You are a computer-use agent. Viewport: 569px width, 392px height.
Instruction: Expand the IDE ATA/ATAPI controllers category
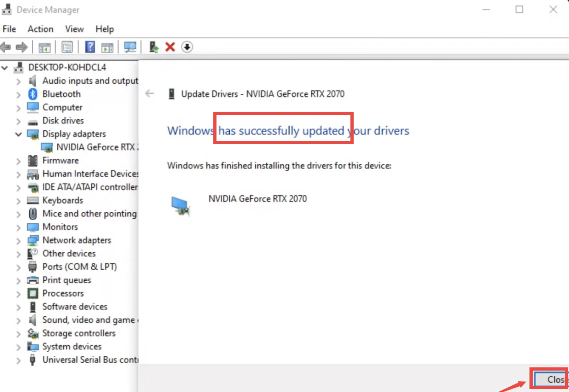click(x=18, y=188)
